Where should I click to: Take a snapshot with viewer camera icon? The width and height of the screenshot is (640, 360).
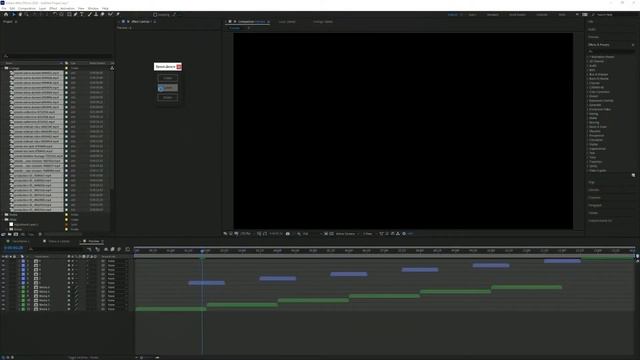point(287,234)
